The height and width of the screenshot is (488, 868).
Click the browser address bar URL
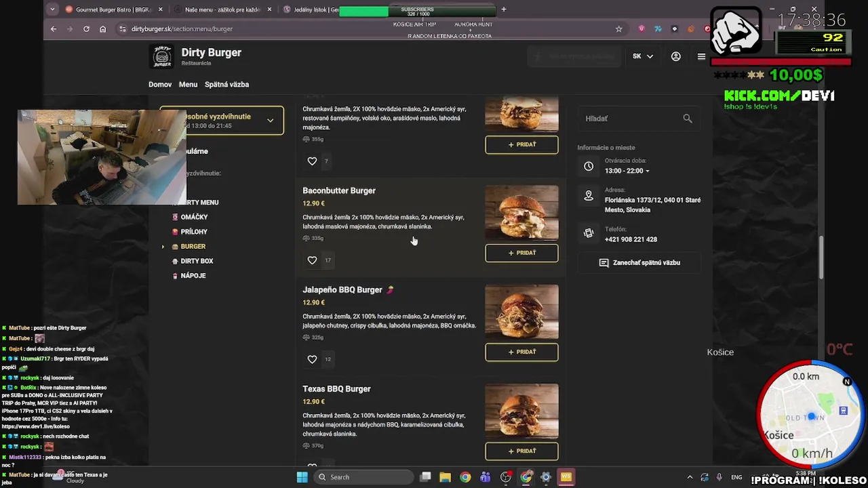tap(182, 29)
